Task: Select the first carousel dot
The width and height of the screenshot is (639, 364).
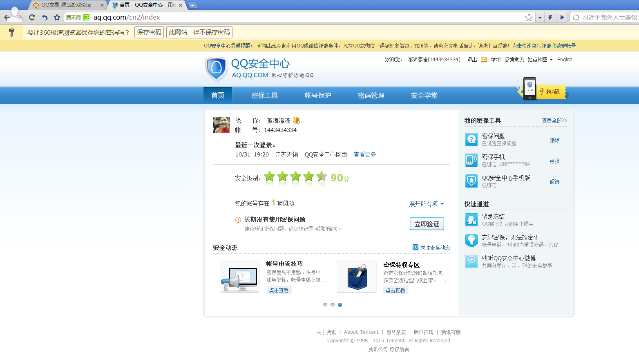Action: tap(325, 305)
